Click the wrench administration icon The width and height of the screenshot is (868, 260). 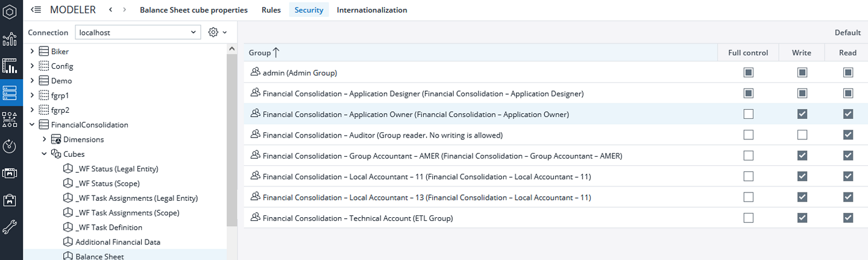pos(10,227)
